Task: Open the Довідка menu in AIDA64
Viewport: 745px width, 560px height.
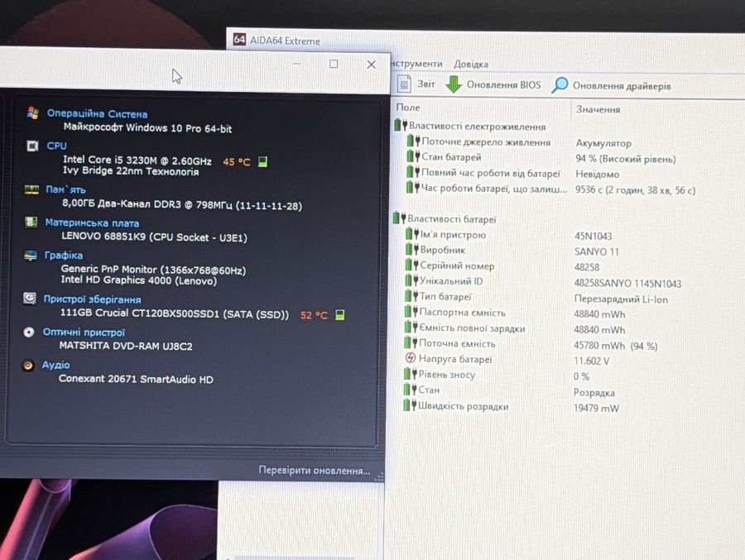Action: 471,65
